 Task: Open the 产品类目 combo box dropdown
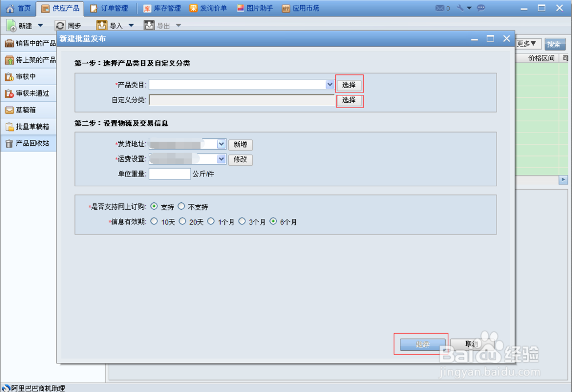coord(329,85)
